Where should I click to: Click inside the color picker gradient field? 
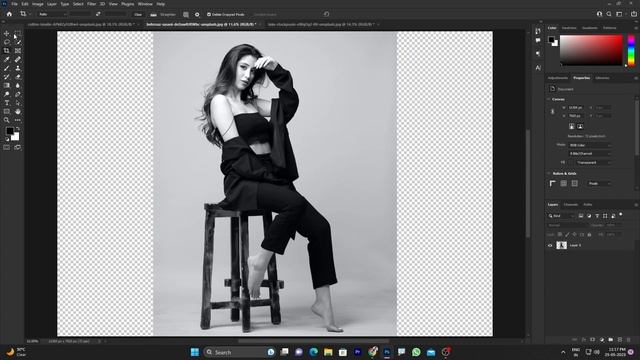[x=591, y=50]
